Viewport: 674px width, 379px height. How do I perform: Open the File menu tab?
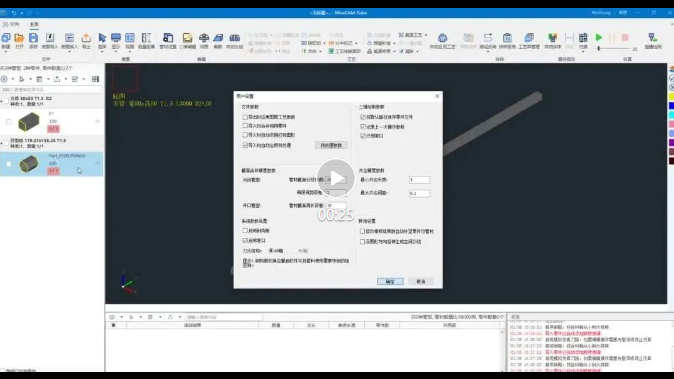(x=12, y=24)
